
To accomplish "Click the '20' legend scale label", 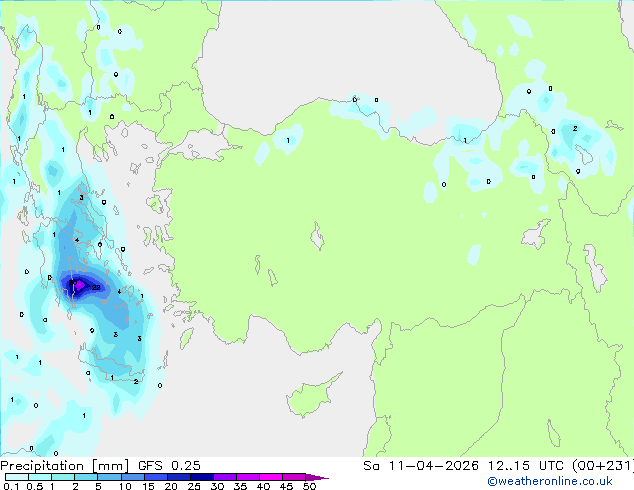I will pyautogui.click(x=171, y=486).
